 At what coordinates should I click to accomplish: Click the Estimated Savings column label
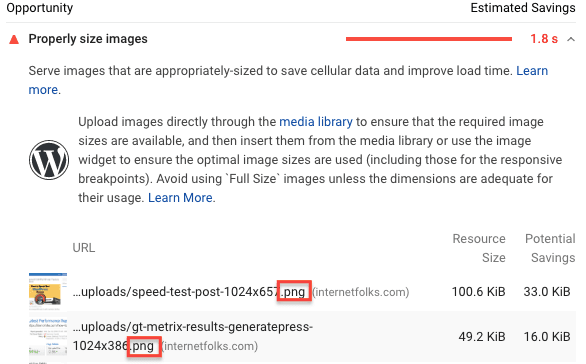(x=523, y=8)
